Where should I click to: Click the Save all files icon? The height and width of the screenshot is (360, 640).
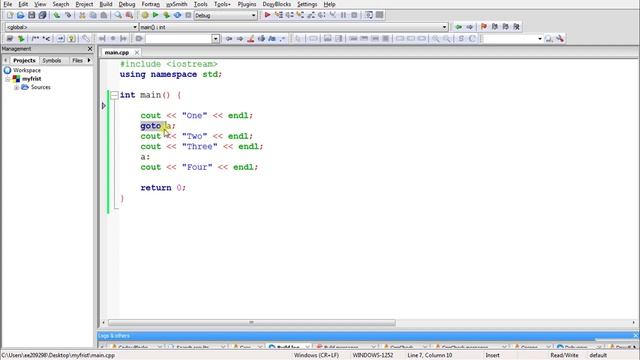[42, 15]
